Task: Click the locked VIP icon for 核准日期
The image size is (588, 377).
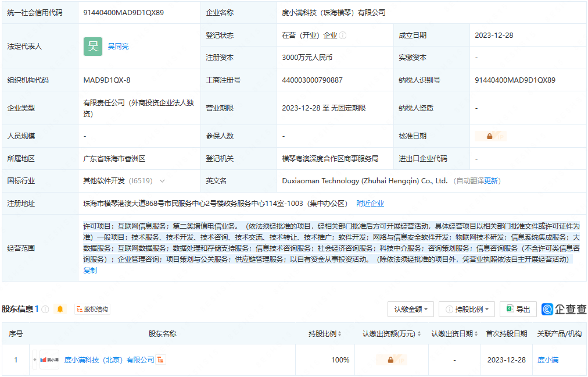Action: 490,136
